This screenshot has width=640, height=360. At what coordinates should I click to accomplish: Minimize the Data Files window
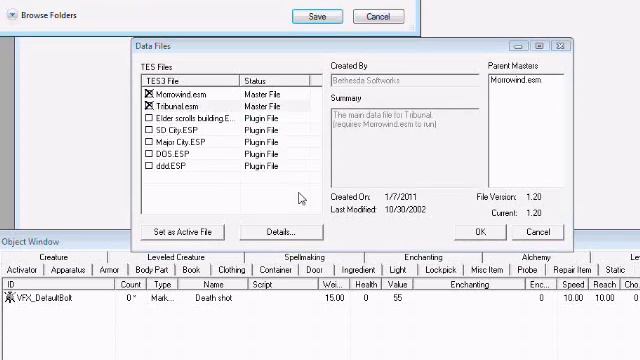click(x=518, y=46)
